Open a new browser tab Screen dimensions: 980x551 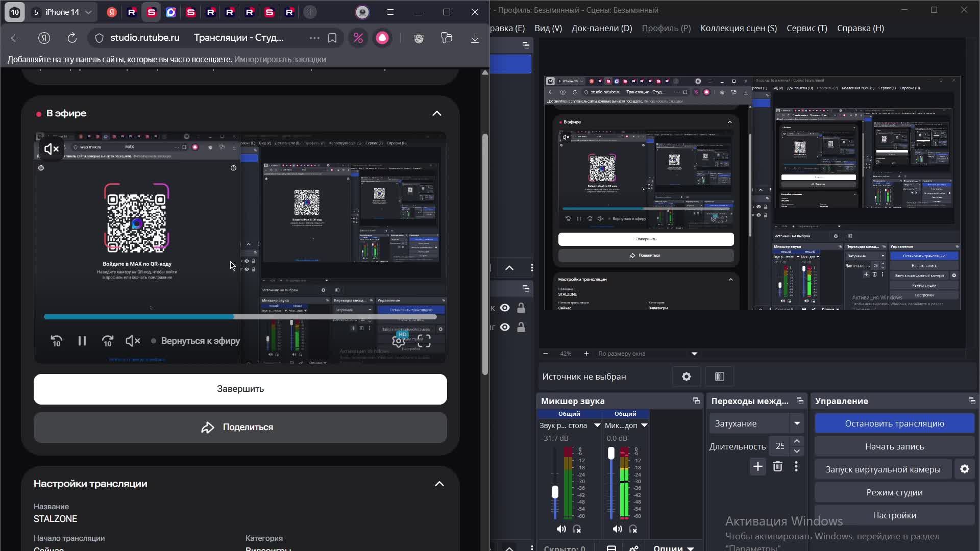tap(310, 12)
